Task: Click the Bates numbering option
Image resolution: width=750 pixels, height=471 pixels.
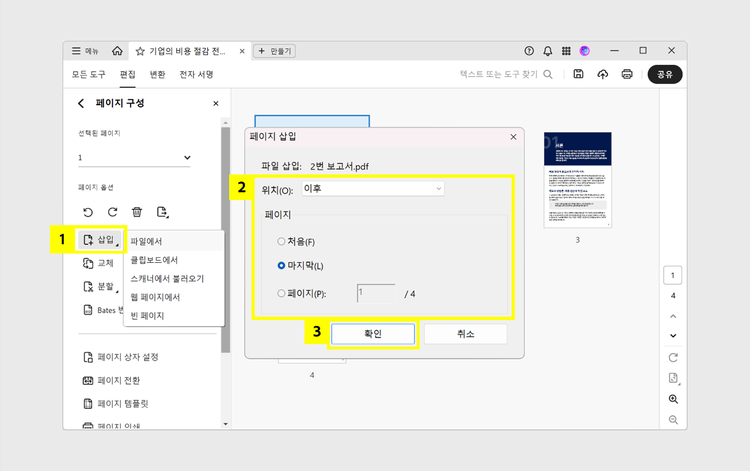Action: pos(103,310)
